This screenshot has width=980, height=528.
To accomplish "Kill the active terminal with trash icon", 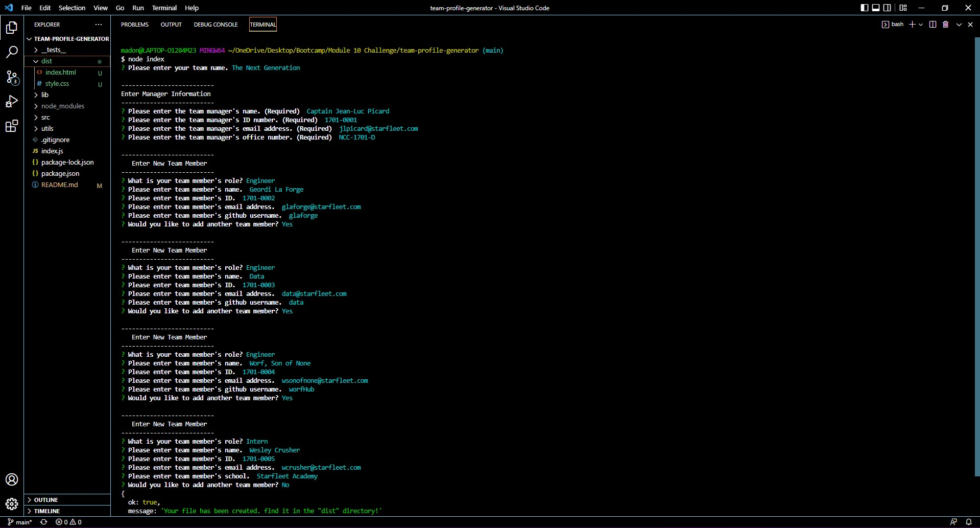I will (x=945, y=24).
